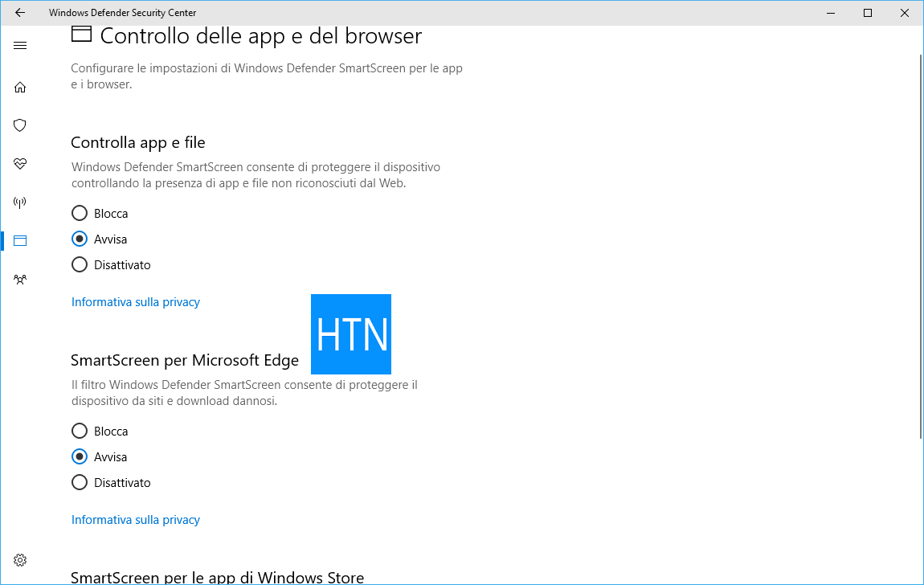Open Family options people icon
Image resolution: width=924 pixels, height=585 pixels.
(x=20, y=280)
